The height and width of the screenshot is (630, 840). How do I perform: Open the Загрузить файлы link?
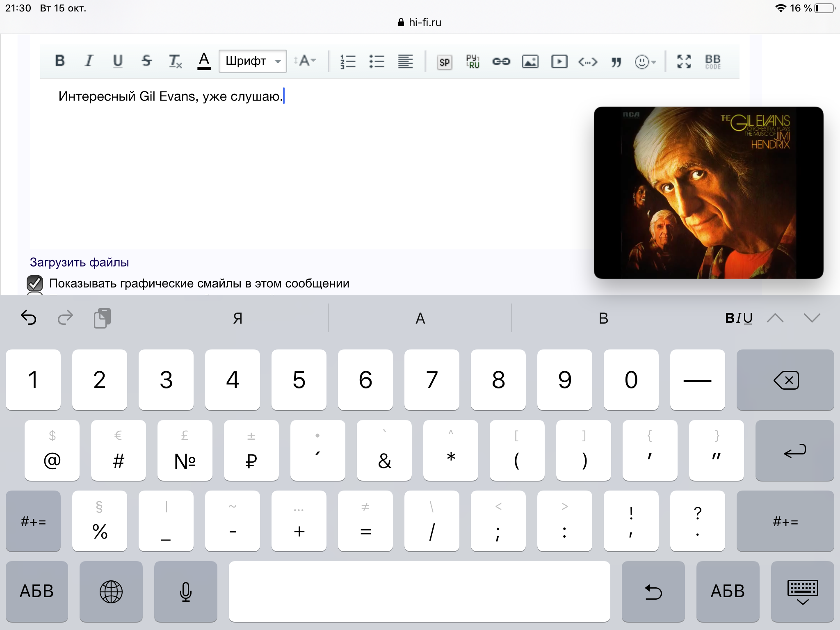click(79, 262)
